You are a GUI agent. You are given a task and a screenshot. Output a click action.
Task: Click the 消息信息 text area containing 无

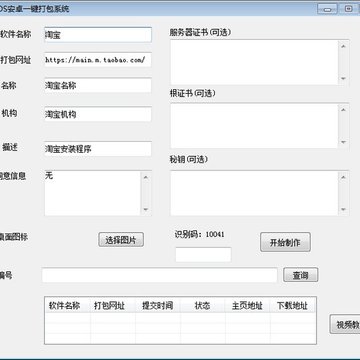tap(98, 193)
